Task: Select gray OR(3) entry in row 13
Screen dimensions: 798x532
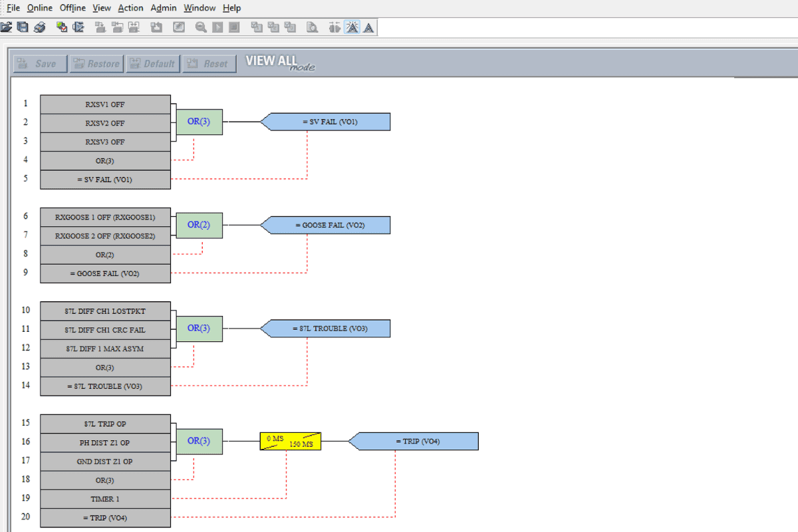Action: pyautogui.click(x=105, y=367)
